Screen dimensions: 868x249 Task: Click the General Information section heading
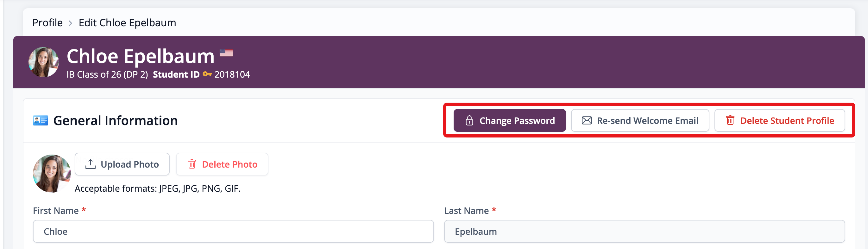click(115, 120)
